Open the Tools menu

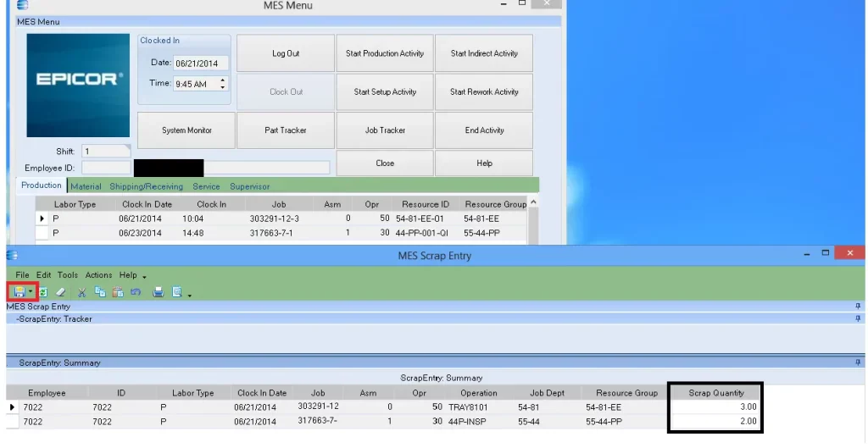(x=68, y=275)
